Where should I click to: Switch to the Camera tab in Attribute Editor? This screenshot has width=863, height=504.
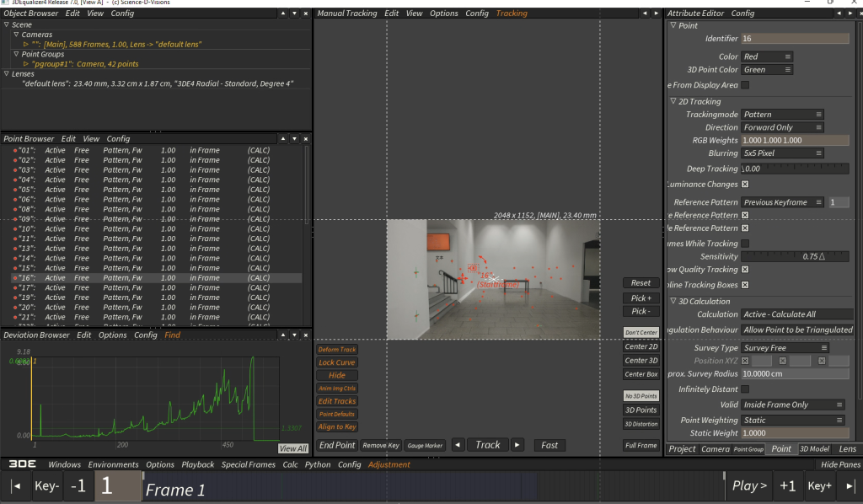click(x=714, y=449)
